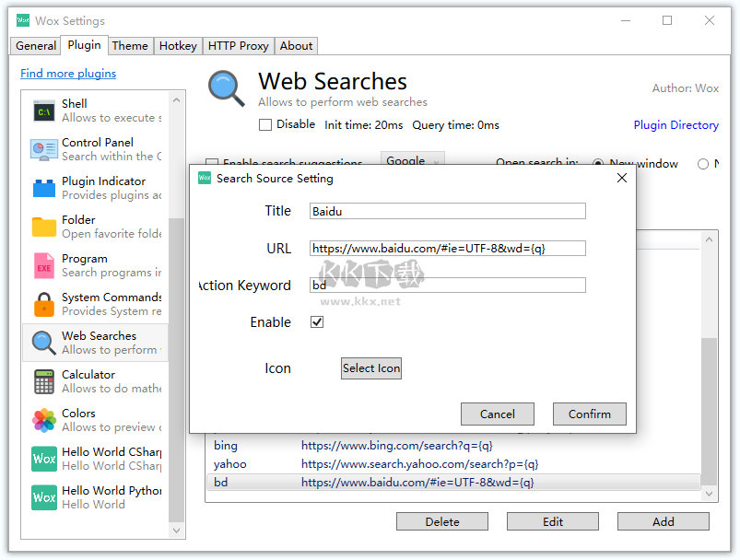Click search sources list scroll down arrow
Viewport: 740px width, 560px height.
pos(709,494)
